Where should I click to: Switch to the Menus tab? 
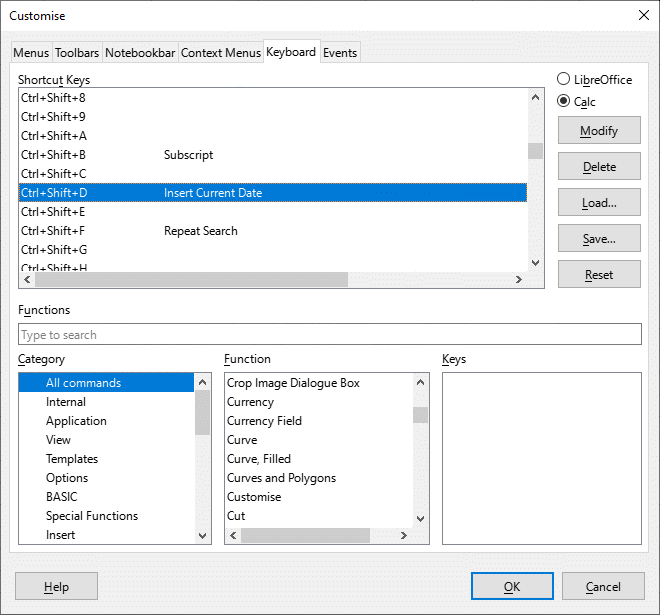pyautogui.click(x=30, y=53)
